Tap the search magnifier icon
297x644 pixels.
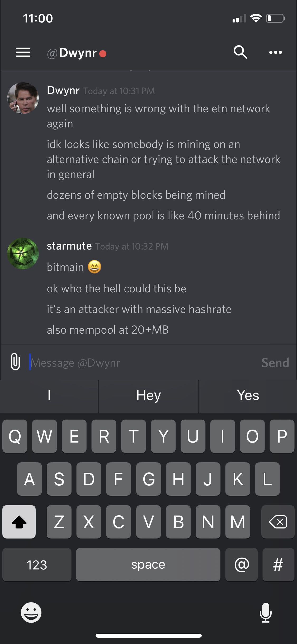click(240, 52)
